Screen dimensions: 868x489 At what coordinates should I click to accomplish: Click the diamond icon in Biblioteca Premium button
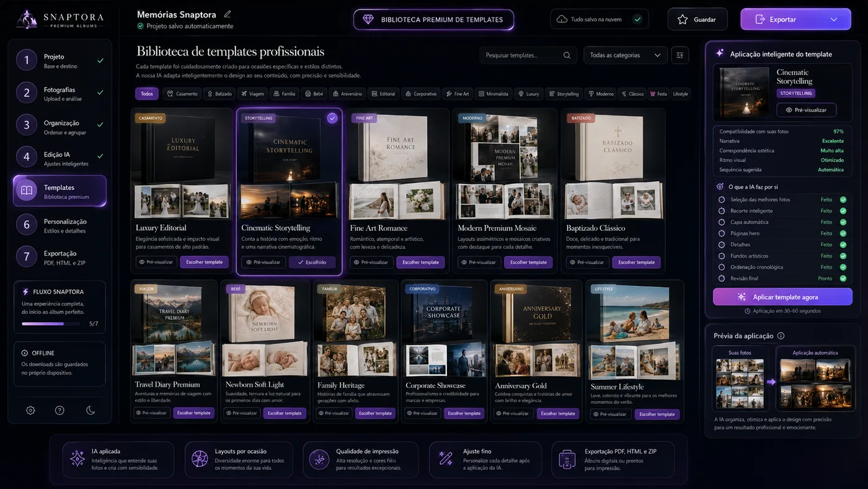pos(368,20)
